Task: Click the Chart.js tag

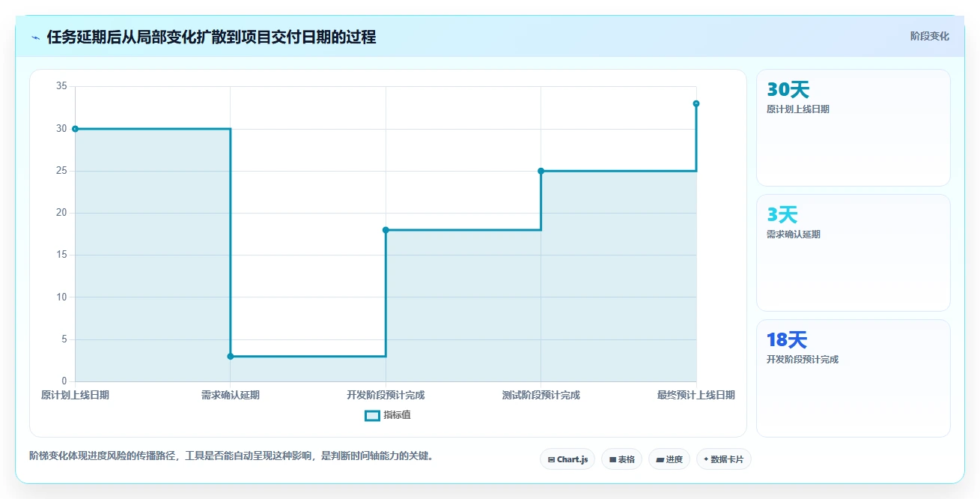Action: (567, 459)
